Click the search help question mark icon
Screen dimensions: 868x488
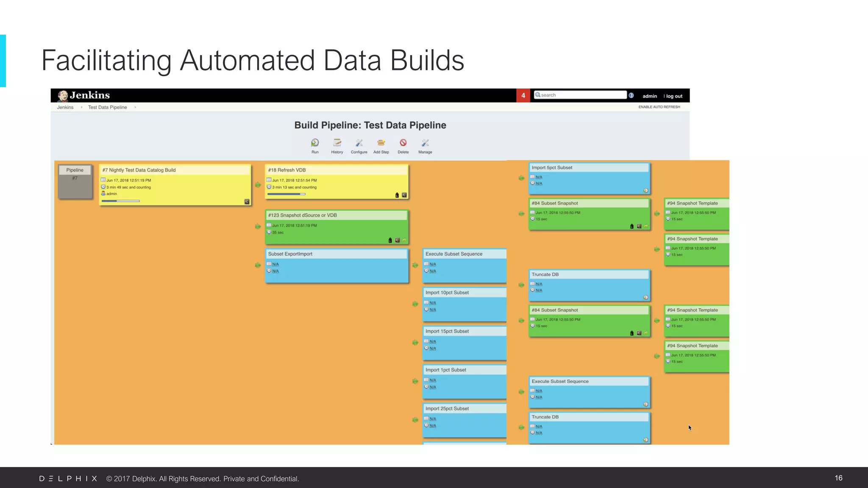(631, 95)
